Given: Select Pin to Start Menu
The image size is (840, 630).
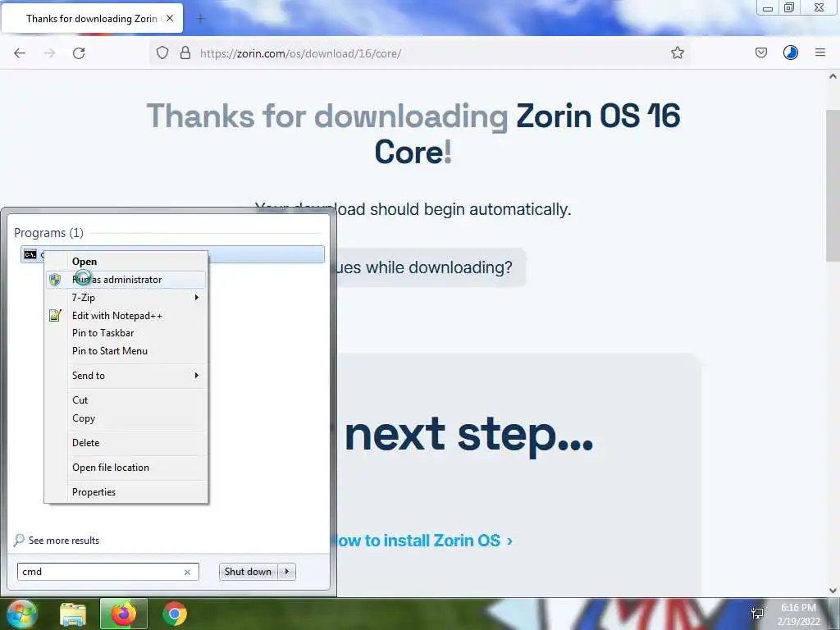Looking at the screenshot, I should point(126,351).
